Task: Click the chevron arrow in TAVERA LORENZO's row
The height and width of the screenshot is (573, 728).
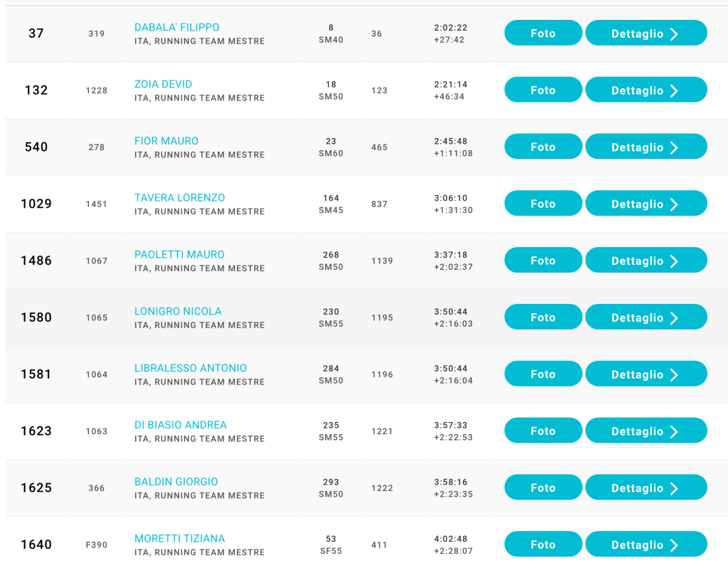Action: click(x=674, y=204)
